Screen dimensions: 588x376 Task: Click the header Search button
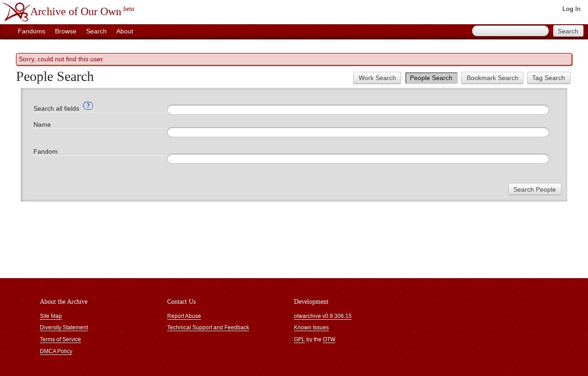[568, 31]
